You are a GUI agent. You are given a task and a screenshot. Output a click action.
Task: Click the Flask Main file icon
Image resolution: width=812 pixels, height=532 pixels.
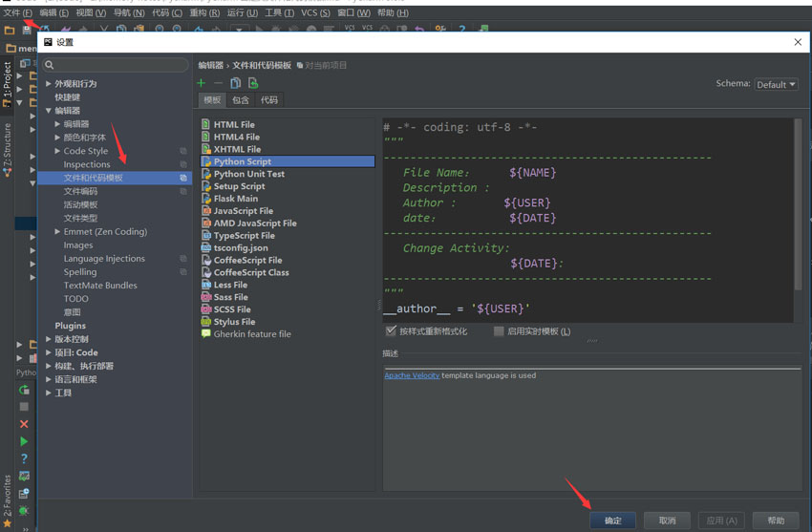206,199
